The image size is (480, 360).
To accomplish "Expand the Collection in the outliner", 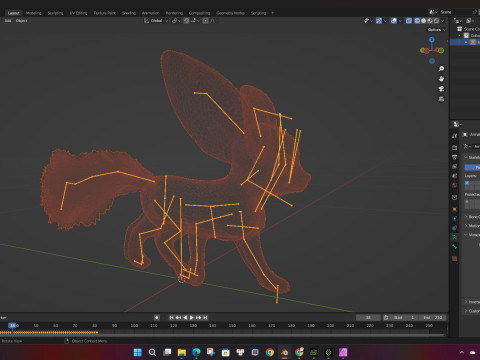I will (460, 35).
